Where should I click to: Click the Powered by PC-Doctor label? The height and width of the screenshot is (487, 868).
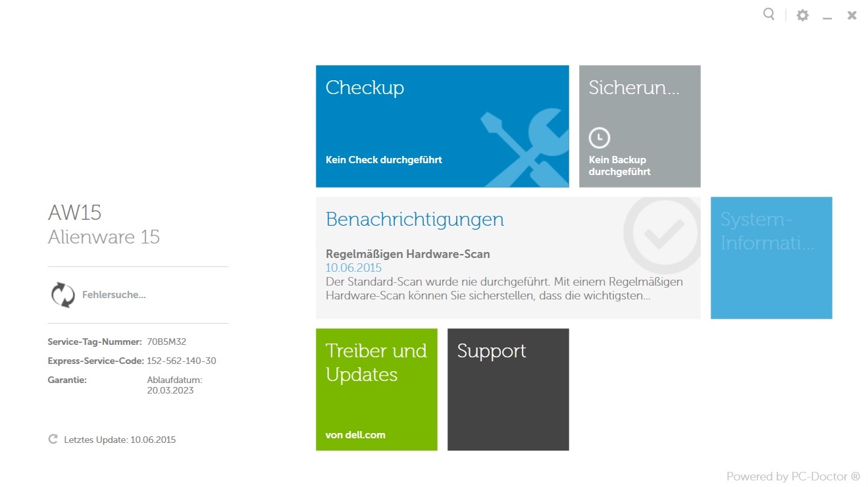pyautogui.click(x=793, y=476)
